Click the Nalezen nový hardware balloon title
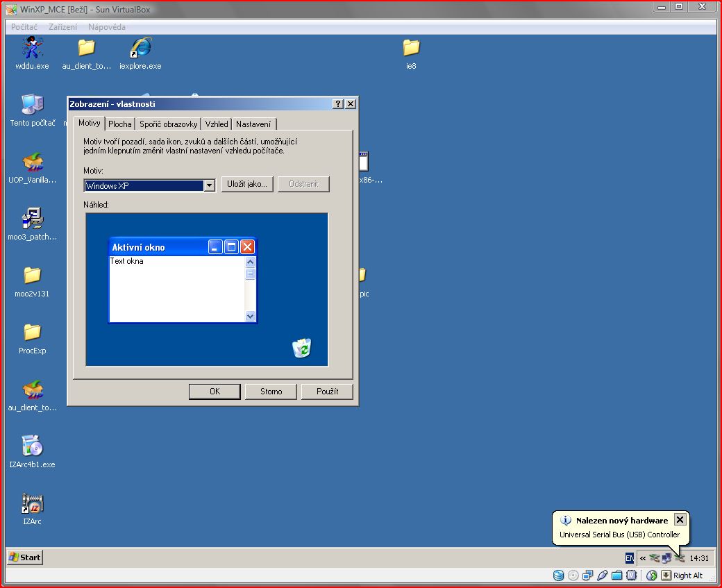Viewport: 722px width, 588px height. [x=621, y=520]
